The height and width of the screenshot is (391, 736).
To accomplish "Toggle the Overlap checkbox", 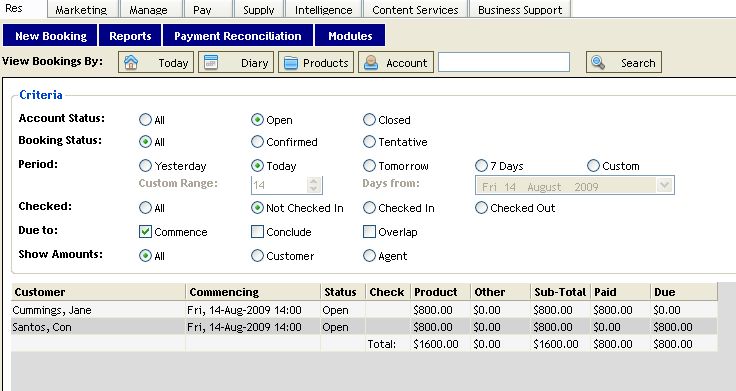I will [x=369, y=231].
